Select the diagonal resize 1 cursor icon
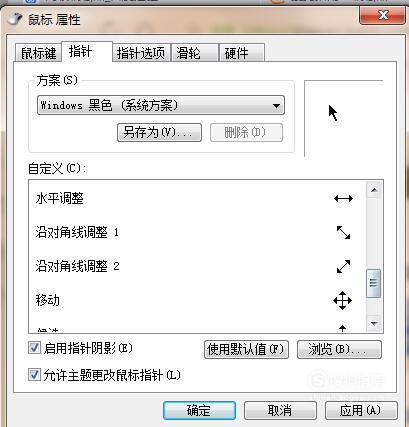The width and height of the screenshot is (409, 427). (x=343, y=232)
